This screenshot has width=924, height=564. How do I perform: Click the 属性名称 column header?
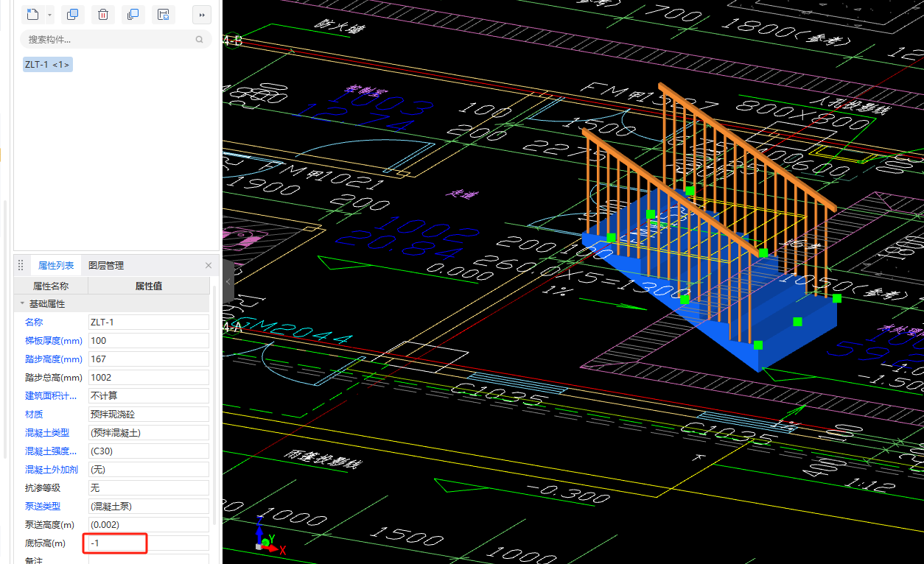point(51,286)
